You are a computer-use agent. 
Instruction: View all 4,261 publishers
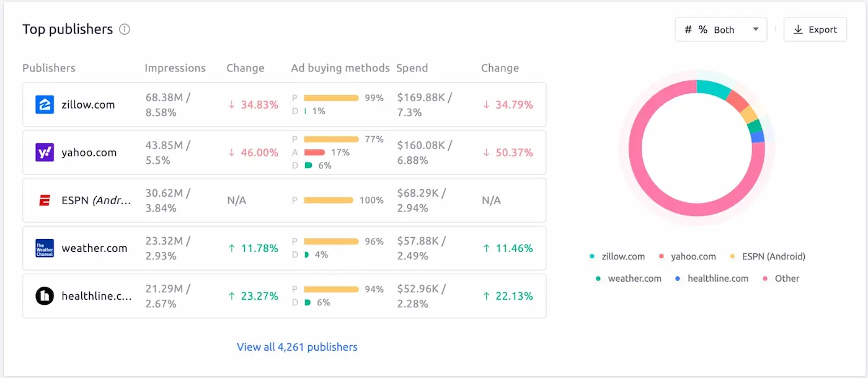[297, 346]
